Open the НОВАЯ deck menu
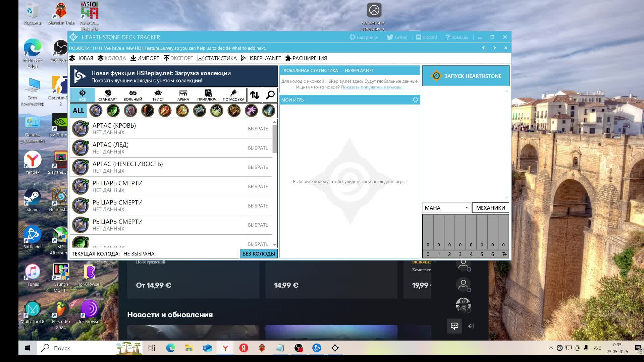Screen dimensions: 644x362 tap(81, 58)
